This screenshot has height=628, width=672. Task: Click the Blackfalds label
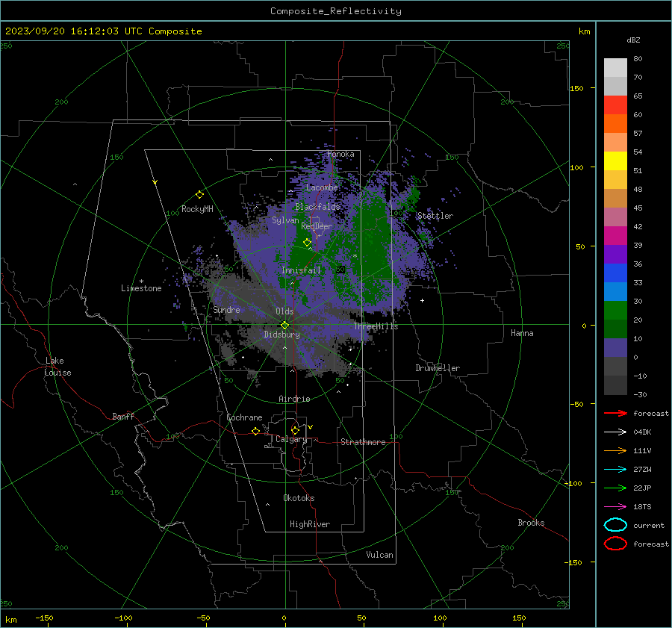point(317,207)
